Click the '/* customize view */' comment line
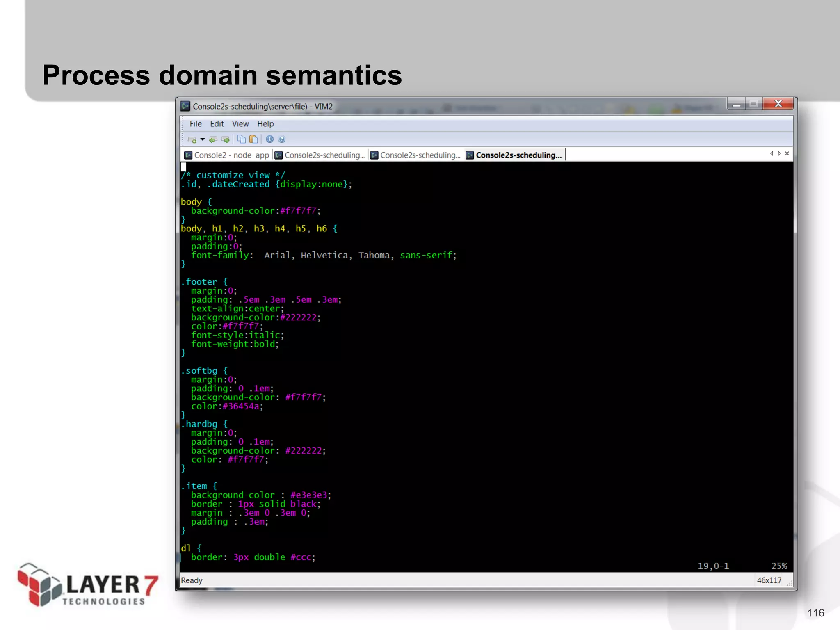Image resolution: width=840 pixels, height=630 pixels. (x=233, y=175)
